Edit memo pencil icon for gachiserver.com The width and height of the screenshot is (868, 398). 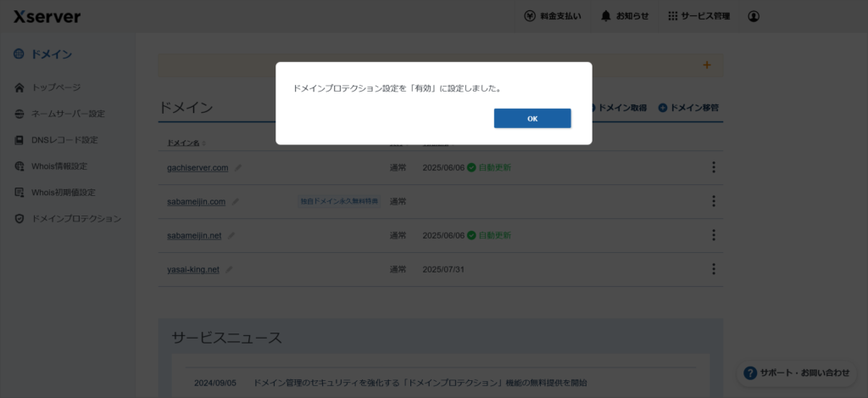(238, 167)
